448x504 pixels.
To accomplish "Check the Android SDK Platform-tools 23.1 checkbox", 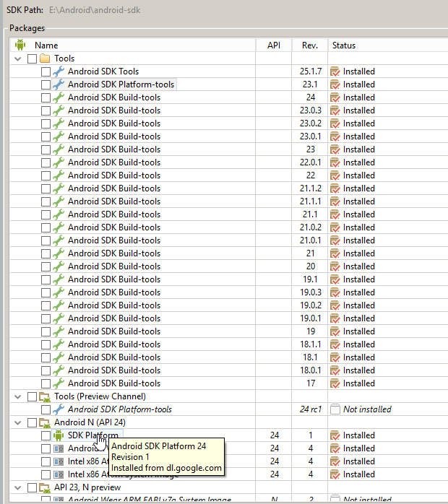I will pos(46,84).
